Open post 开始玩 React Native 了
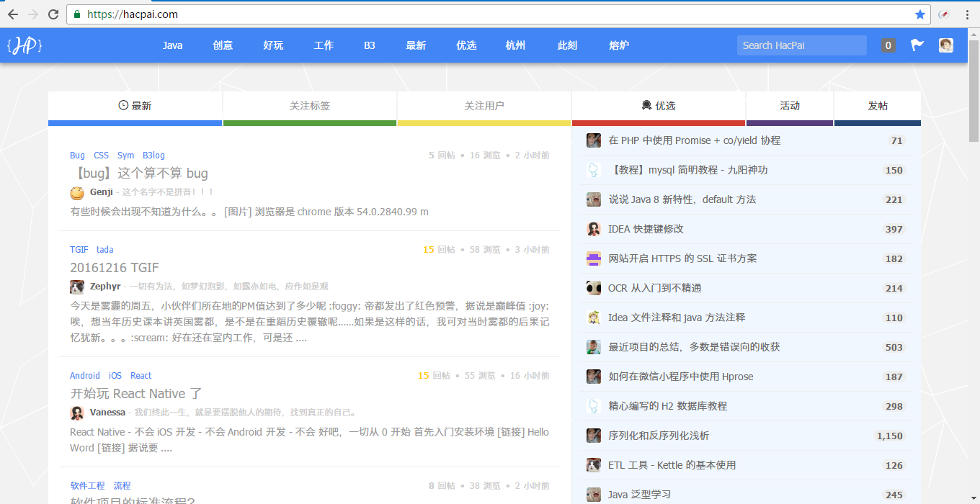Screen dimensions: 980x504 pos(136,394)
